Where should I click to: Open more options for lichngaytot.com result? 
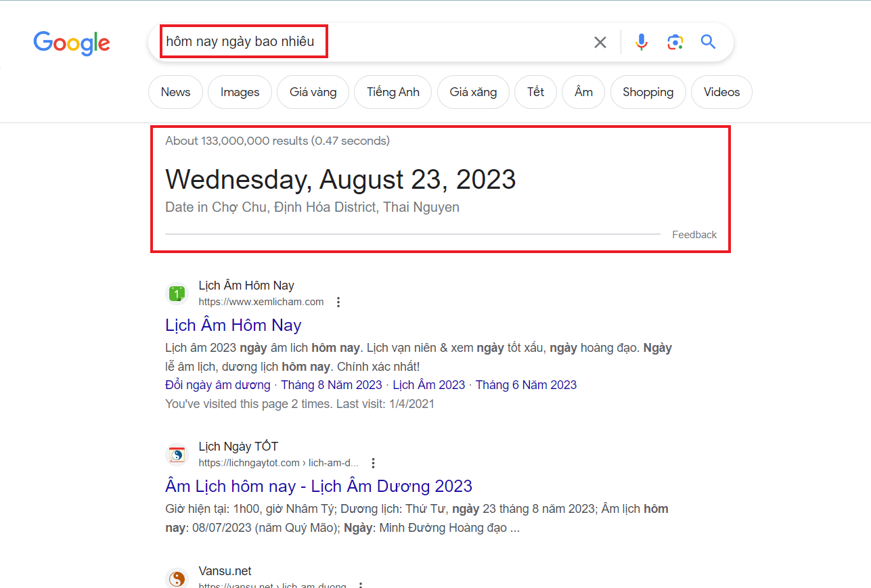click(373, 463)
